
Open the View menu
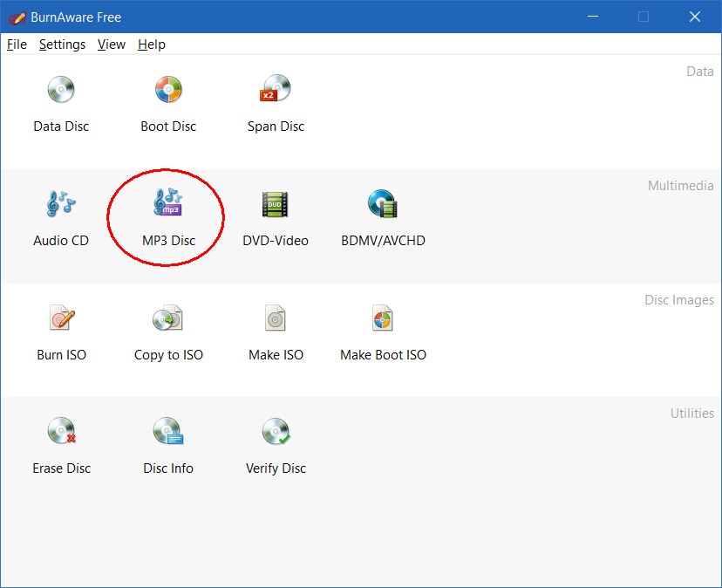pos(112,44)
